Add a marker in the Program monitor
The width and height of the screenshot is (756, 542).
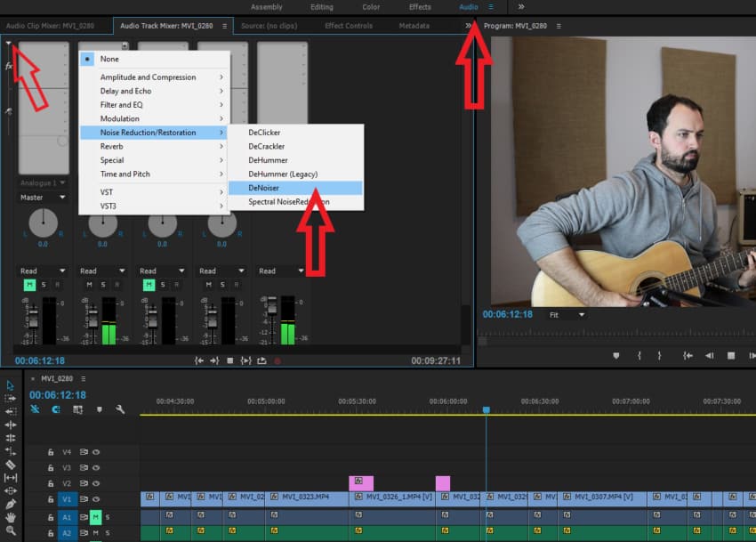point(615,355)
